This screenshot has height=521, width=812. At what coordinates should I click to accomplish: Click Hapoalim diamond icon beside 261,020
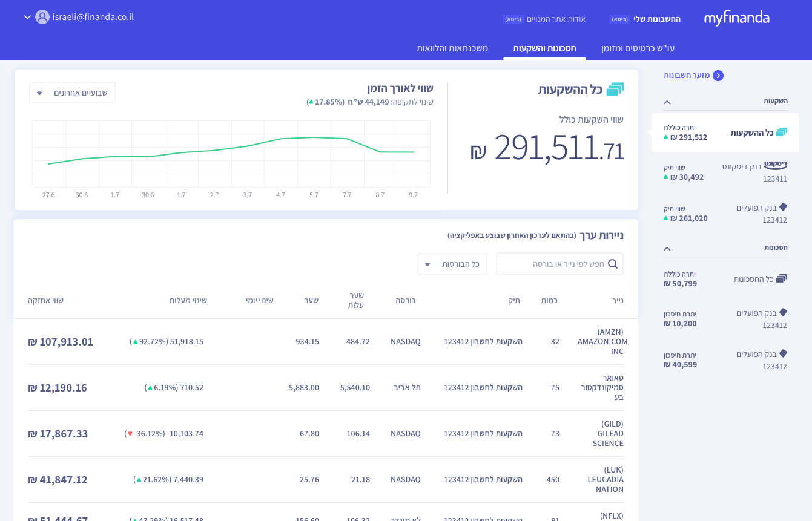[783, 207]
